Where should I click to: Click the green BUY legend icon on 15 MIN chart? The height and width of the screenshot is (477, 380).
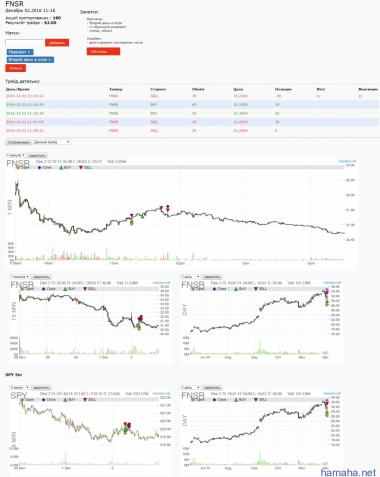(65, 289)
